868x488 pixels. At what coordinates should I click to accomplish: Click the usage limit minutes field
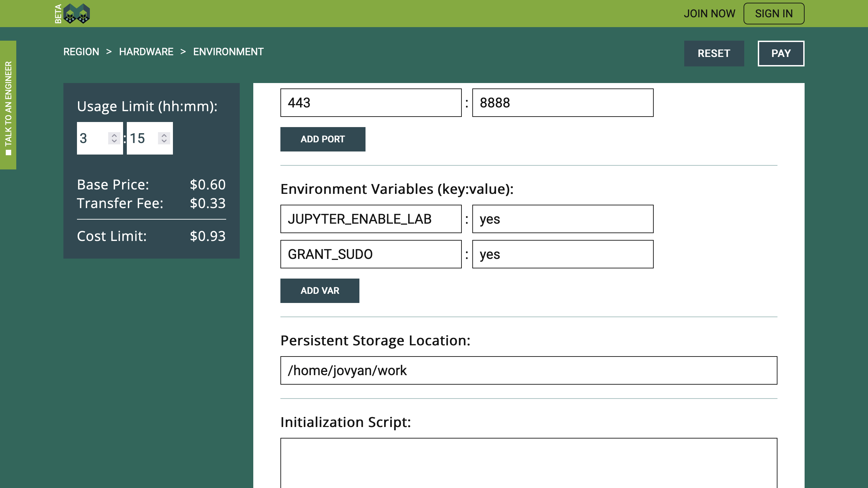pos(150,138)
